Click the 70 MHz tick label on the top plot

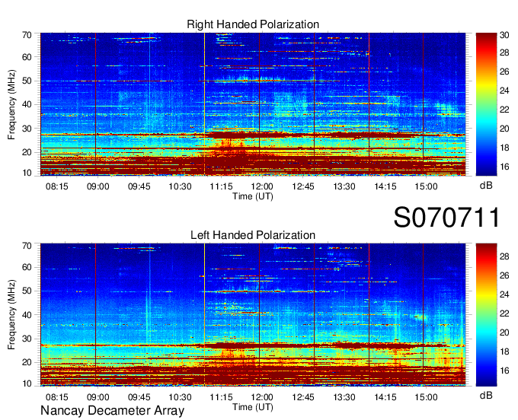point(27,35)
